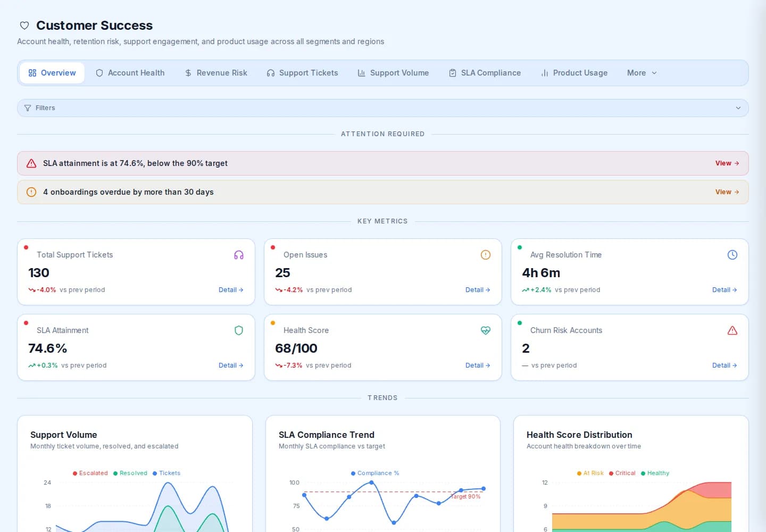
Task: Open Detail for Avg Resolution Time
Action: [725, 290]
